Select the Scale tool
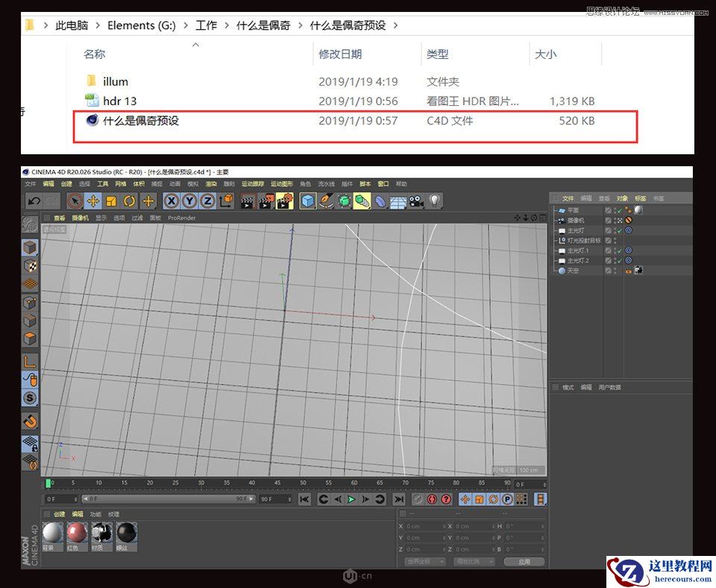The height and width of the screenshot is (588, 716). (x=110, y=200)
